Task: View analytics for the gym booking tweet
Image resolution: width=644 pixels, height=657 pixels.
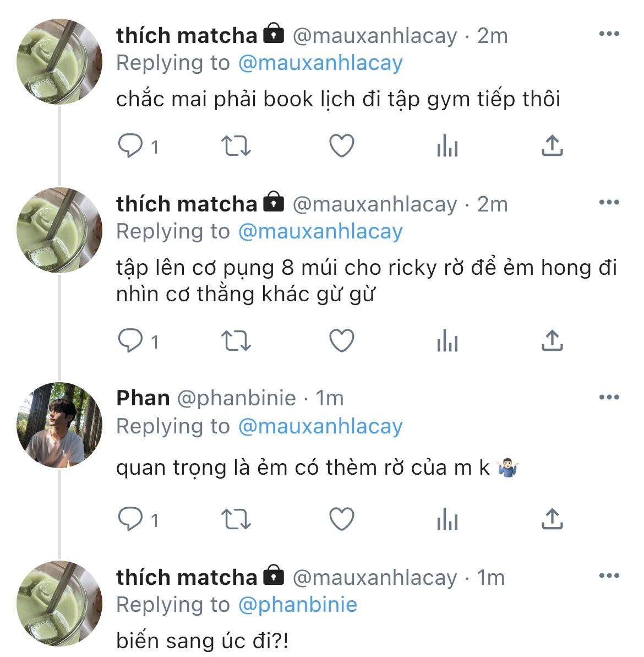Action: pyautogui.click(x=447, y=146)
